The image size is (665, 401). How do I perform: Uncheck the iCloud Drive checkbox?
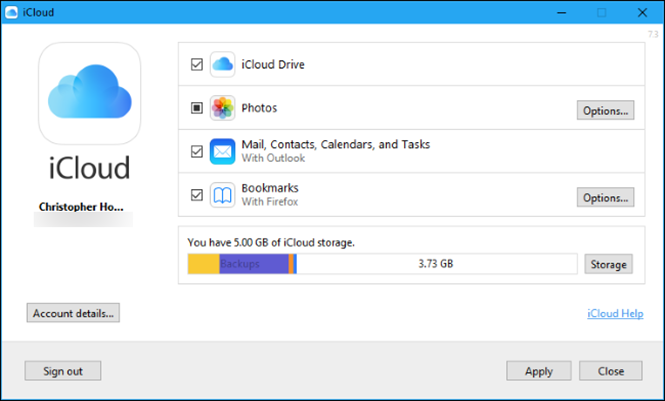click(196, 64)
